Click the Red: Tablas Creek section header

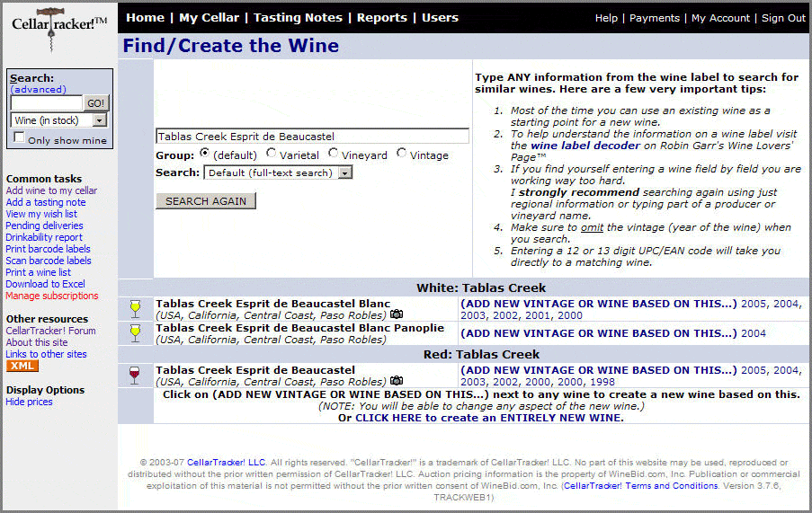click(x=481, y=354)
